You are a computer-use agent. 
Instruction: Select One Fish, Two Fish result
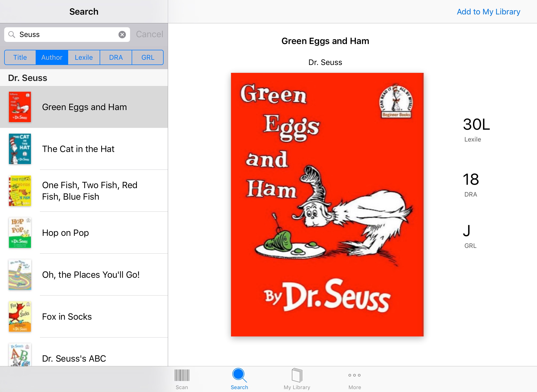89,191
